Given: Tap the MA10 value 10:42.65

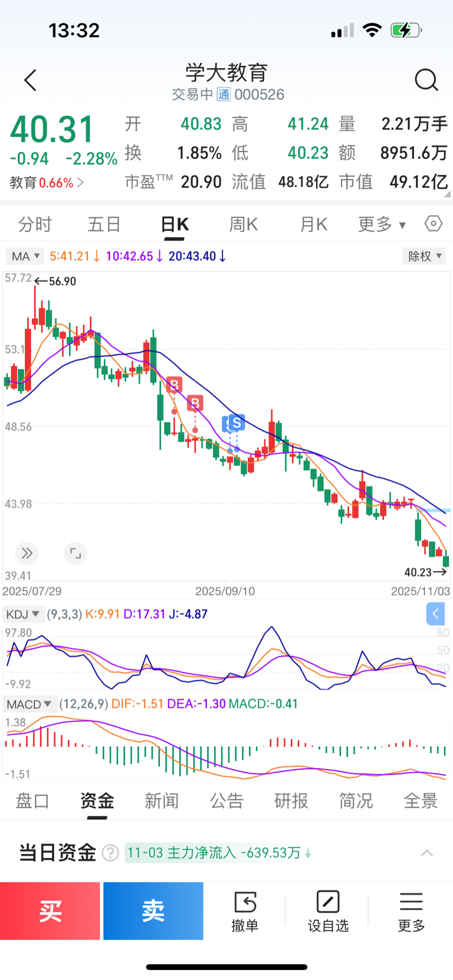Looking at the screenshot, I should [x=134, y=256].
